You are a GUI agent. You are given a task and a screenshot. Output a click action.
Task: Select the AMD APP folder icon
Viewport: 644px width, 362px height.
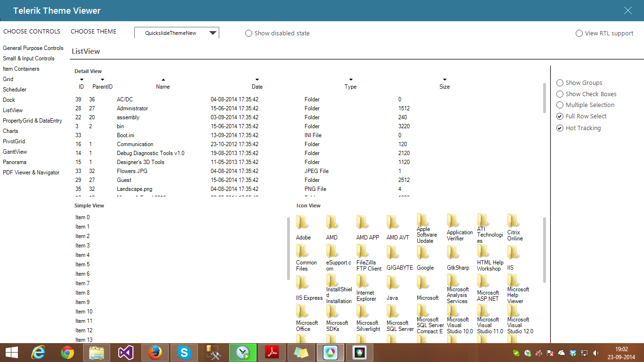(x=363, y=222)
